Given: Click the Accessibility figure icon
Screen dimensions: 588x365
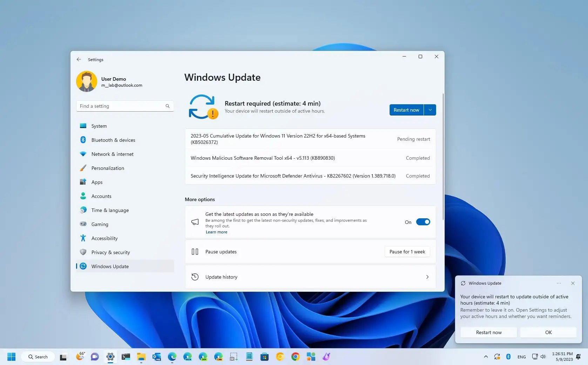Looking at the screenshot, I should [x=83, y=238].
